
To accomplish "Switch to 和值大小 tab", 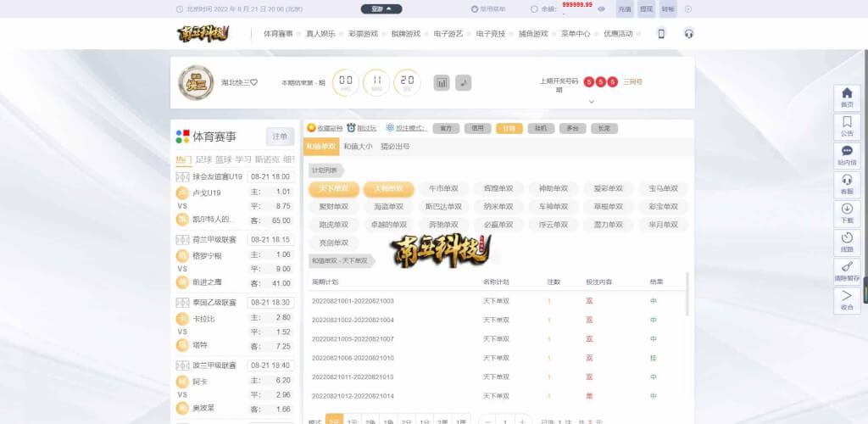I will tap(358, 147).
